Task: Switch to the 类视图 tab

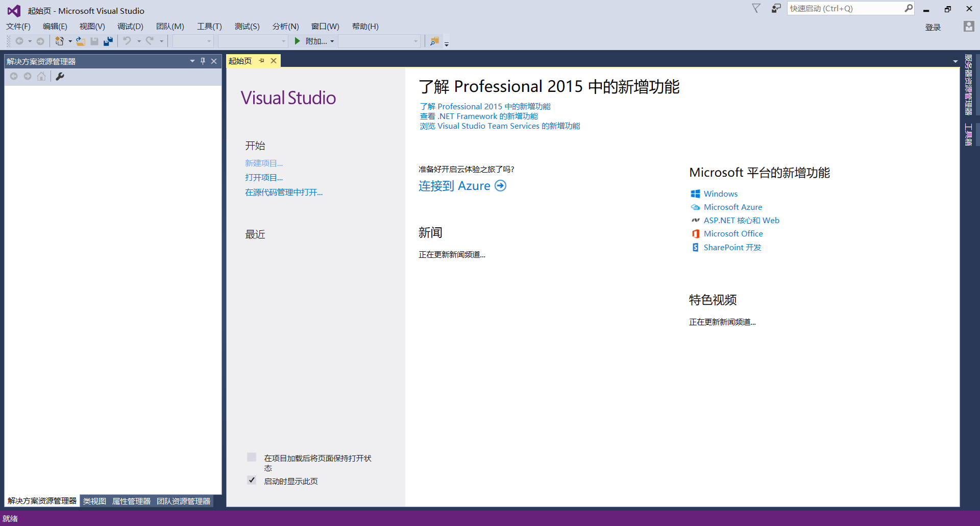Action: point(94,501)
